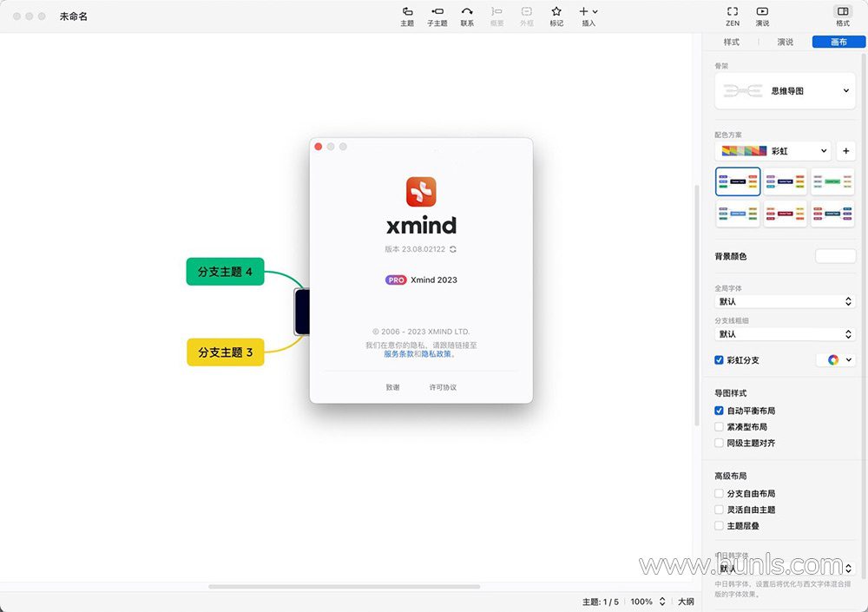Open the 服务条款 terms of service link
This screenshot has height=612, width=868.
(398, 354)
